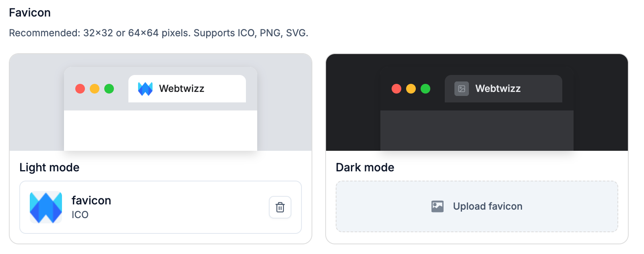Image resolution: width=644 pixels, height=254 pixels.
Task: Click the Favicon section title
Action: pos(30,12)
